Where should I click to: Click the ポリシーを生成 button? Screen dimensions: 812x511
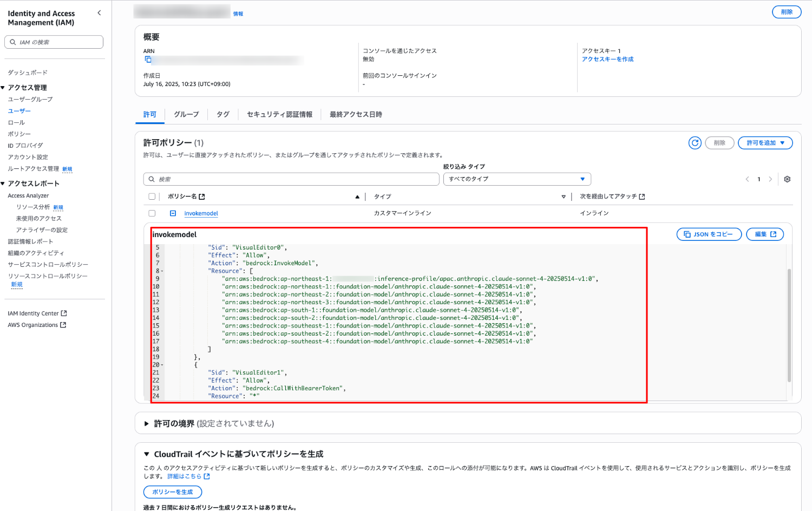(173, 492)
